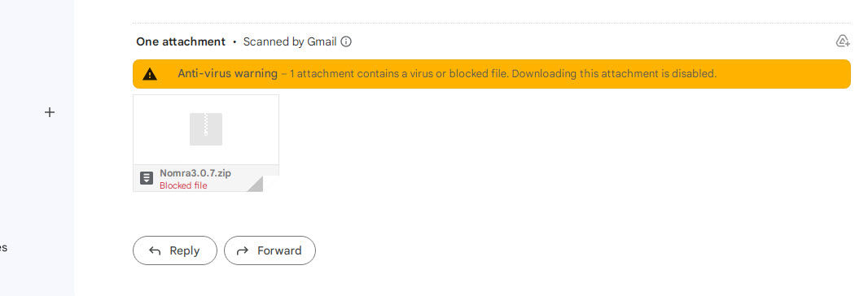Viewport: 868px width, 296px height.
Task: Click the curved reply arrow icon
Action: [155, 250]
